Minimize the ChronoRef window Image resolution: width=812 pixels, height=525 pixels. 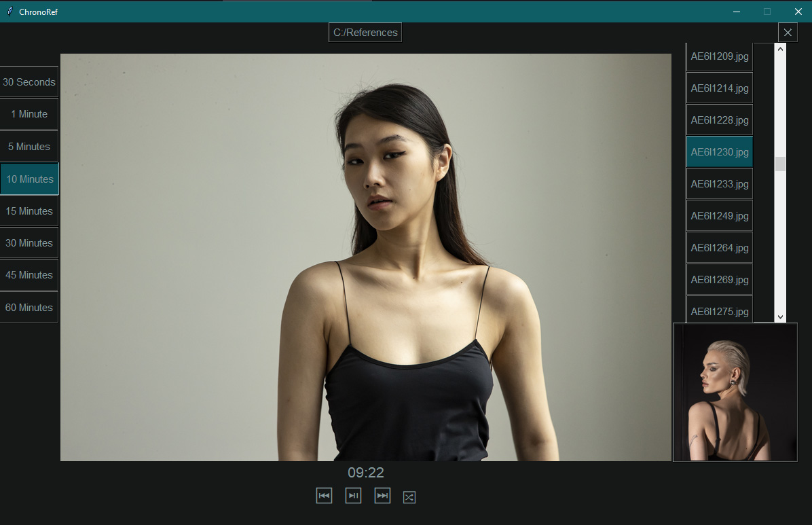(737, 12)
